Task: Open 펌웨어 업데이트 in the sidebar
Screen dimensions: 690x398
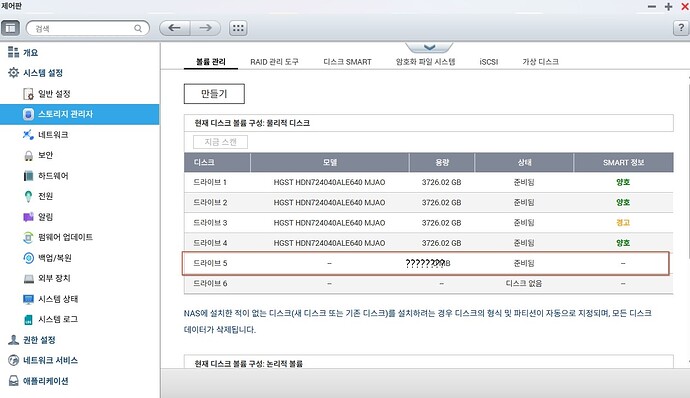Action: pyautogui.click(x=65, y=237)
